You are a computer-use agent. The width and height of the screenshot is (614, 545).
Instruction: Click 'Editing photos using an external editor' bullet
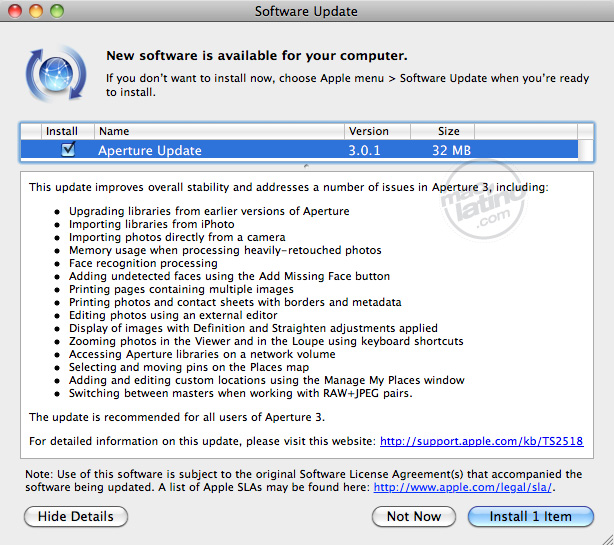pos(173,315)
